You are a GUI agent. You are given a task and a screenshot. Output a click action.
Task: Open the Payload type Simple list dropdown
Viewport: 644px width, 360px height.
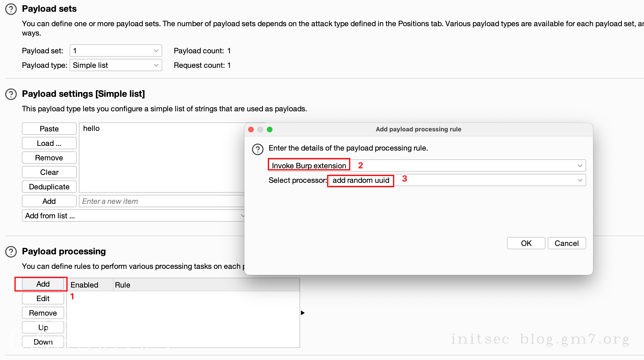click(116, 65)
